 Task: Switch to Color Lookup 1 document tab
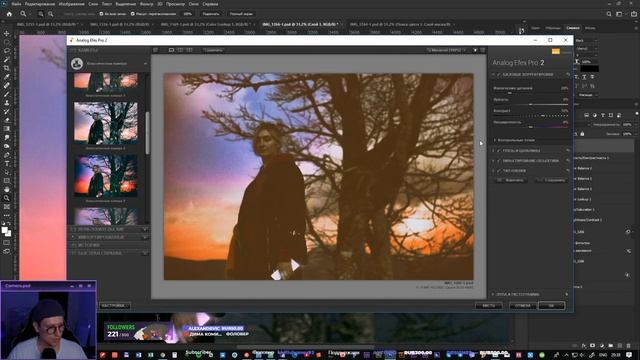tap(206, 24)
